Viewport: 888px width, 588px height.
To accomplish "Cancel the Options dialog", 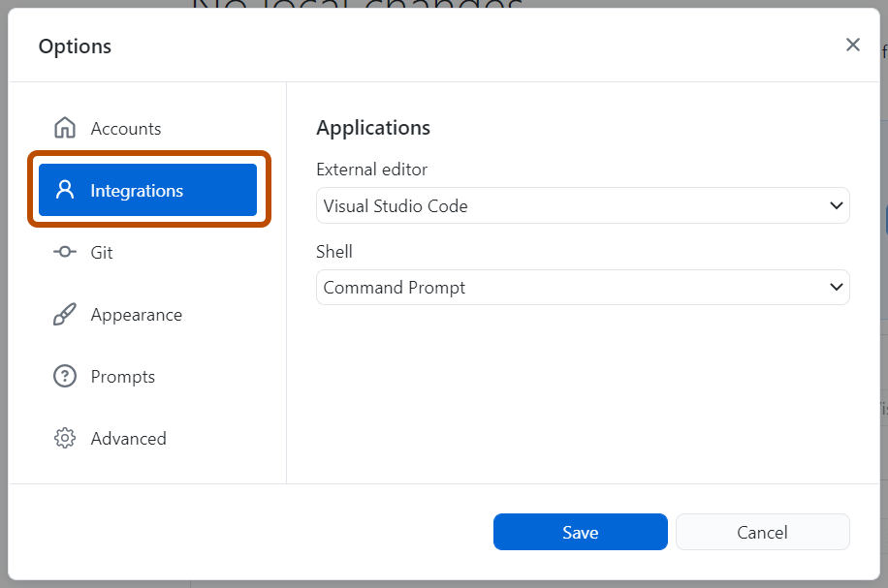I will (762, 531).
